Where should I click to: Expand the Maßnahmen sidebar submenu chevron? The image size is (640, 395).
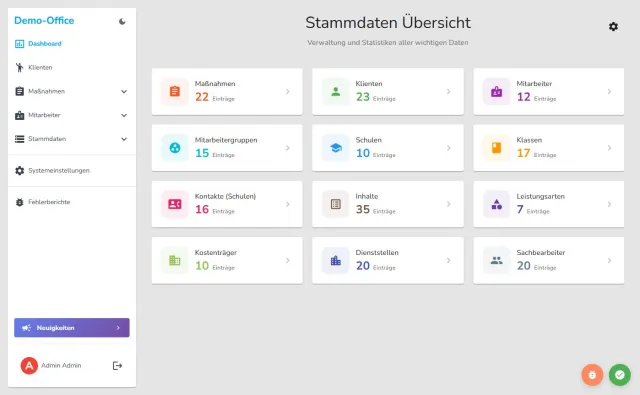point(124,91)
